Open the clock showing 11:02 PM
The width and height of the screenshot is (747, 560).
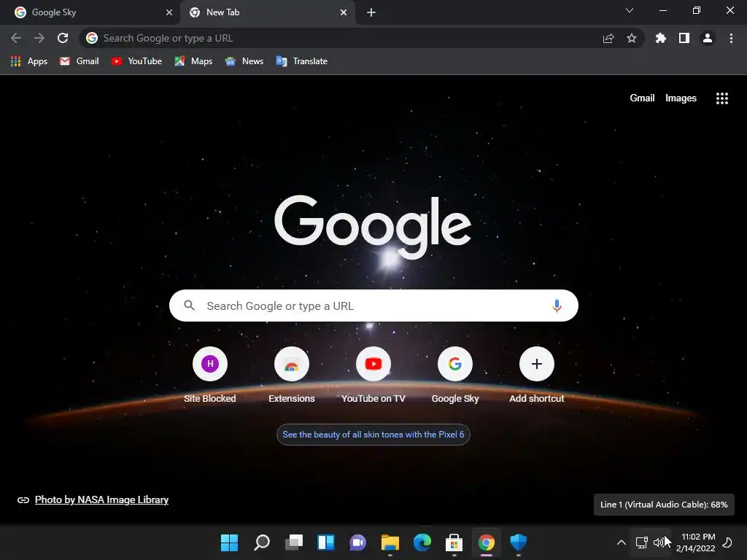(x=695, y=542)
